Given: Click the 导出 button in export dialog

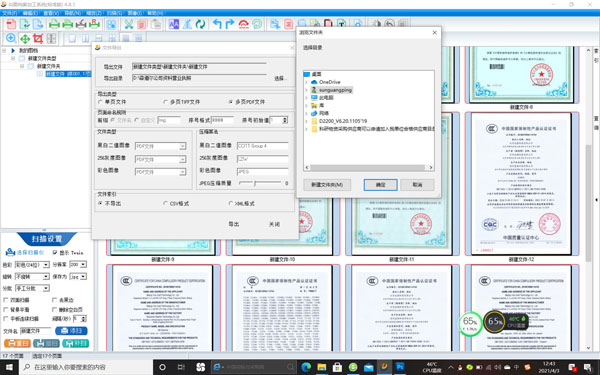Looking at the screenshot, I should tap(233, 224).
